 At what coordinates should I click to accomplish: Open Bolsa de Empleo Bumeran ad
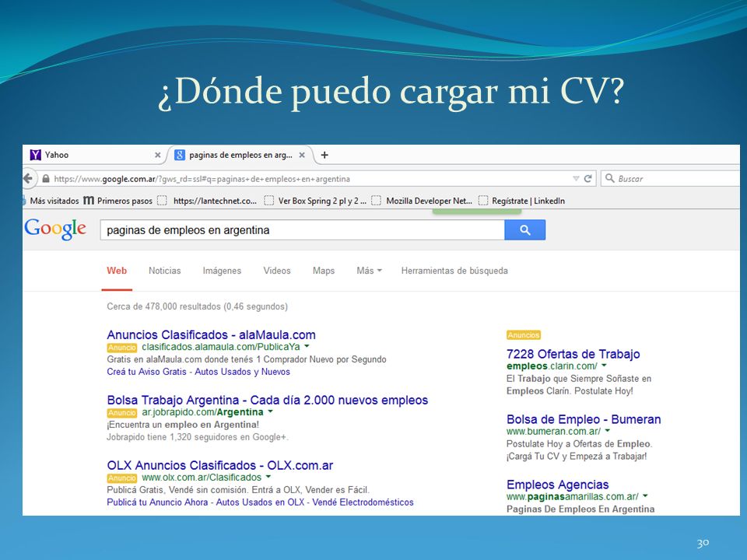[x=584, y=419]
